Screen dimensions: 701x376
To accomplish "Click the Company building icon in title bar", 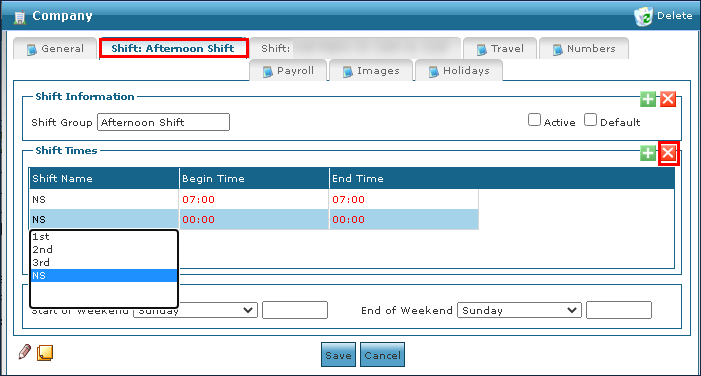I will point(20,17).
